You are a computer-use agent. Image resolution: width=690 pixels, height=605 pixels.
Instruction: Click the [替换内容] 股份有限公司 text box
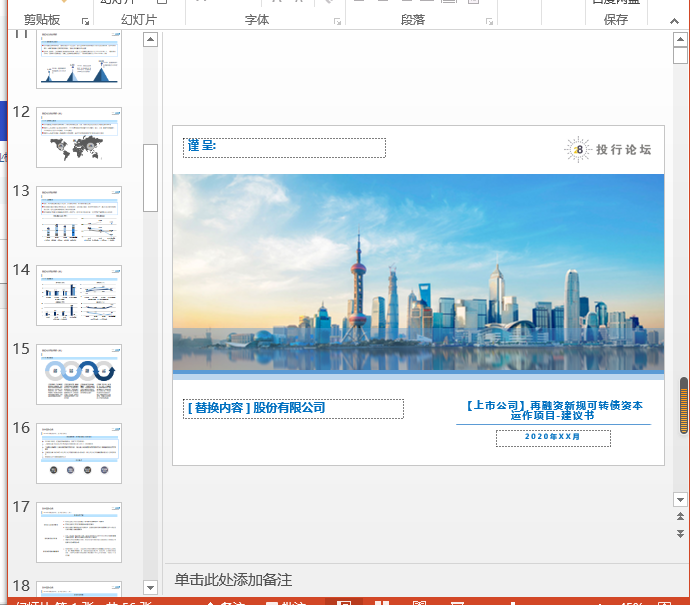[293, 409]
